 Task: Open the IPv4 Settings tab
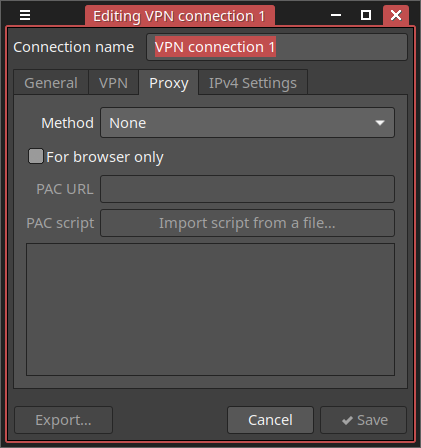253,83
